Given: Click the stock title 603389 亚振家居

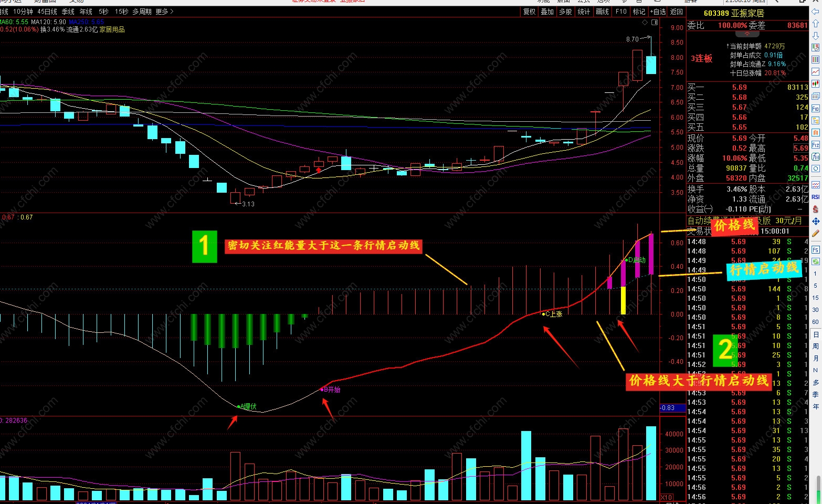Looking at the screenshot, I should tap(733, 13).
